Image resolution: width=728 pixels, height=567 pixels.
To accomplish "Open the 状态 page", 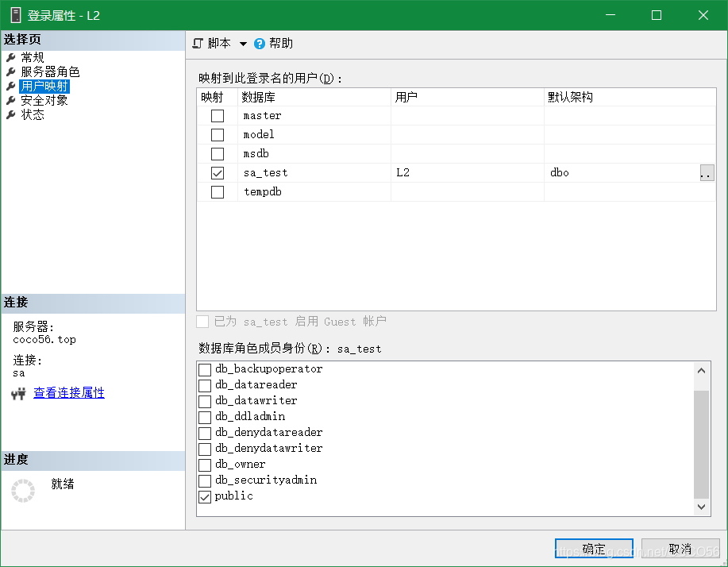I will click(33, 114).
